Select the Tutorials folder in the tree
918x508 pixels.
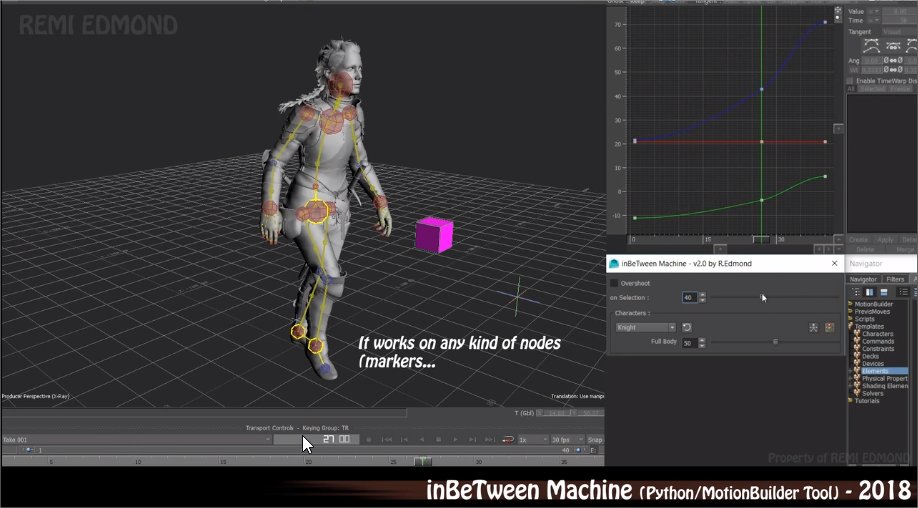click(x=867, y=401)
